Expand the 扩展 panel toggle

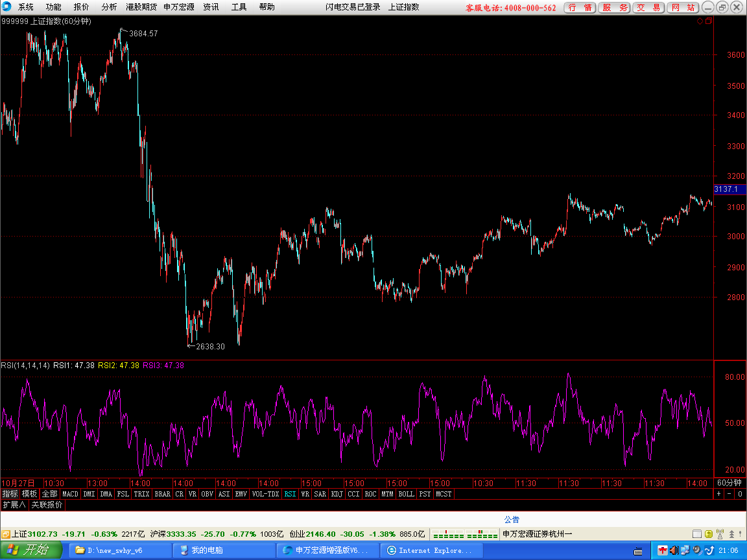(x=14, y=505)
